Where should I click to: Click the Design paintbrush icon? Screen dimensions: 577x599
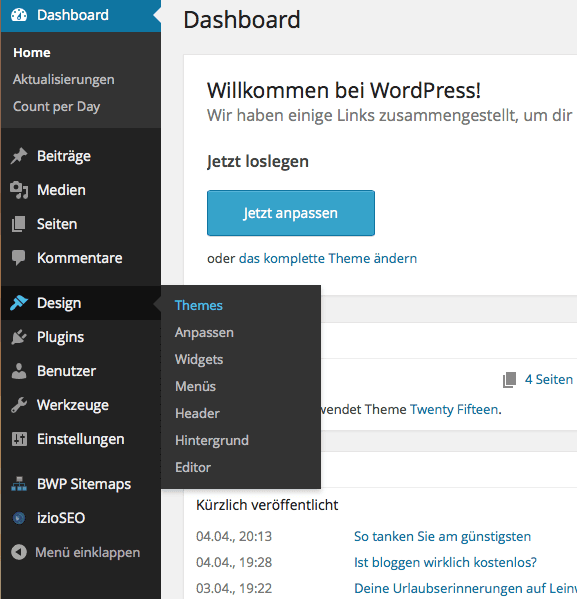point(19,303)
